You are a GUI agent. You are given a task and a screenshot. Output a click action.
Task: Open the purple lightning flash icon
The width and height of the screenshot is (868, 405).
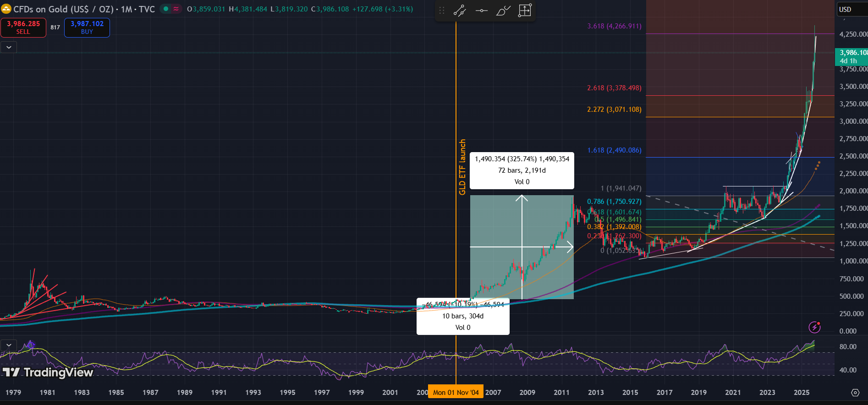pyautogui.click(x=814, y=327)
